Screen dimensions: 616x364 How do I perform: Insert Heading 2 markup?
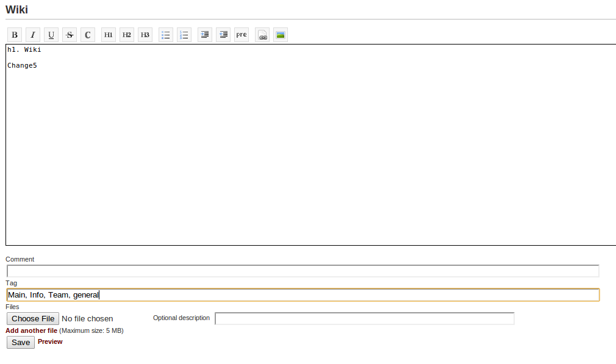(x=127, y=35)
